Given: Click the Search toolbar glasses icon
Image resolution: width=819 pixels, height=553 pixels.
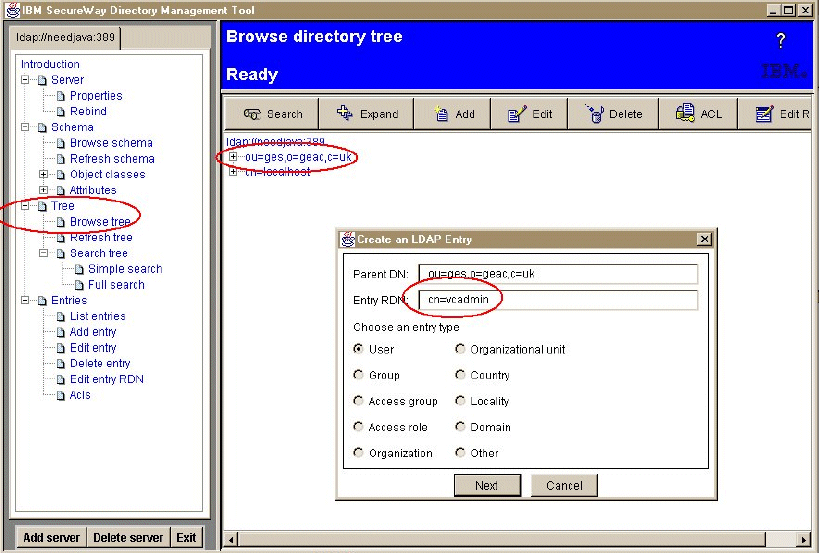Looking at the screenshot, I should 252,114.
